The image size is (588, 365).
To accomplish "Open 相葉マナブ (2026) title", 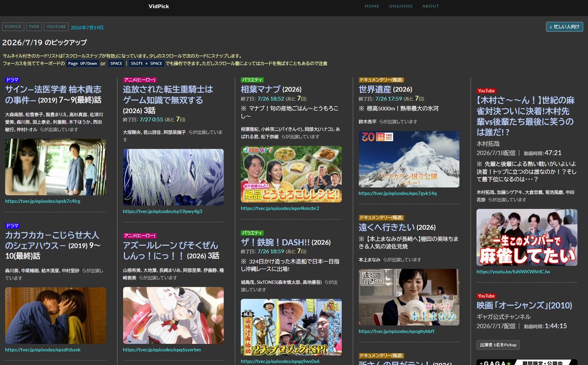I will pos(271,89).
